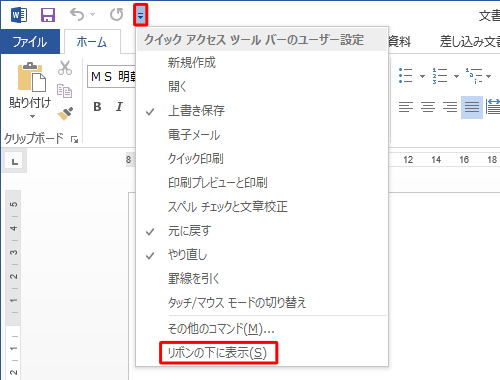Image resolution: width=500 pixels, height=380 pixels.
Task: Check 印刷プレビューと印刷 in the menu
Action: coord(262,183)
